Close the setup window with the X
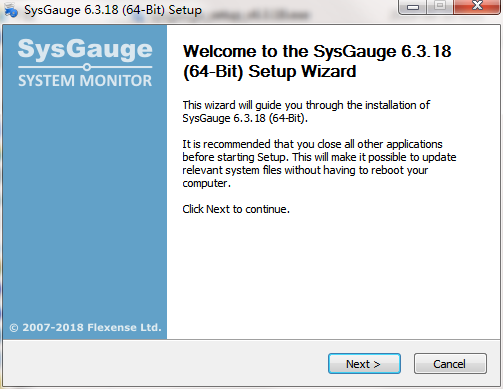The height and width of the screenshot is (389, 503). (477, 6)
